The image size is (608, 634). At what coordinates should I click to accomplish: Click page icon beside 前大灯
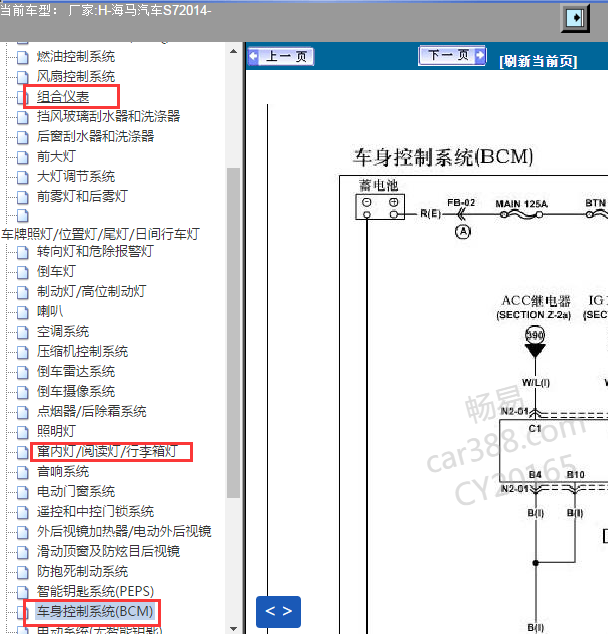tap(23, 157)
